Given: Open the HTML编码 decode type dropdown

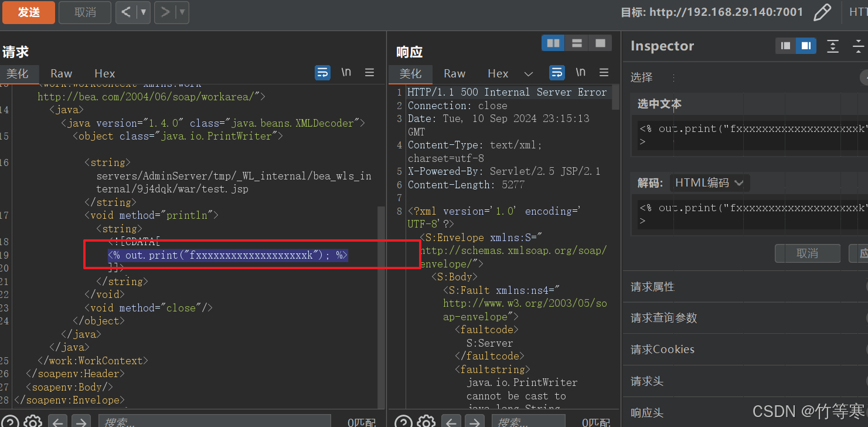Looking at the screenshot, I should point(710,183).
